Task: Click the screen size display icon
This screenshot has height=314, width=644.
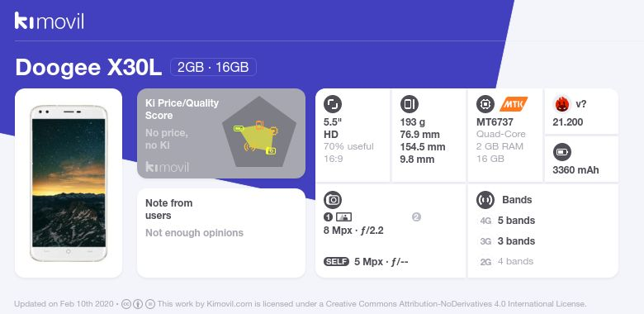Action: pos(333,104)
